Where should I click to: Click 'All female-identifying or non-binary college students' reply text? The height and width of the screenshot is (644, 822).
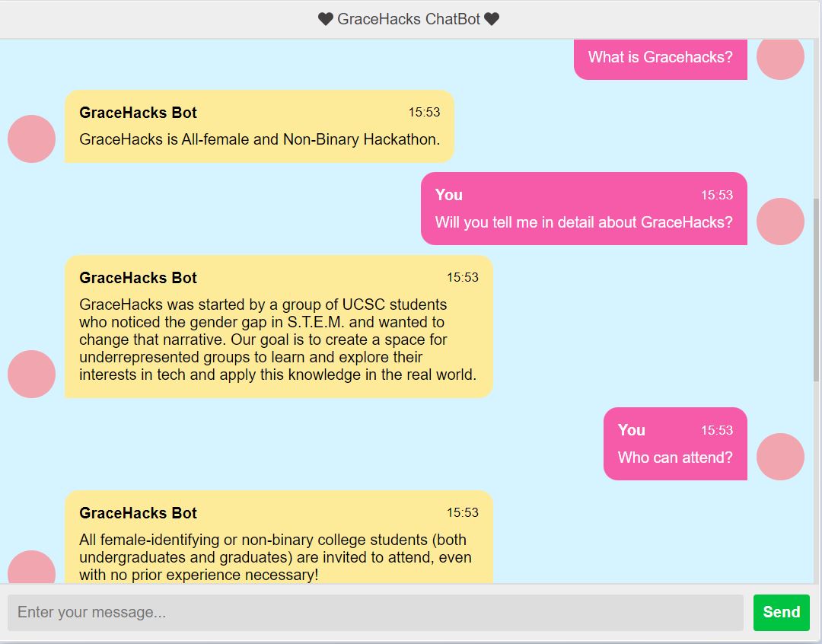pyautogui.click(x=276, y=557)
